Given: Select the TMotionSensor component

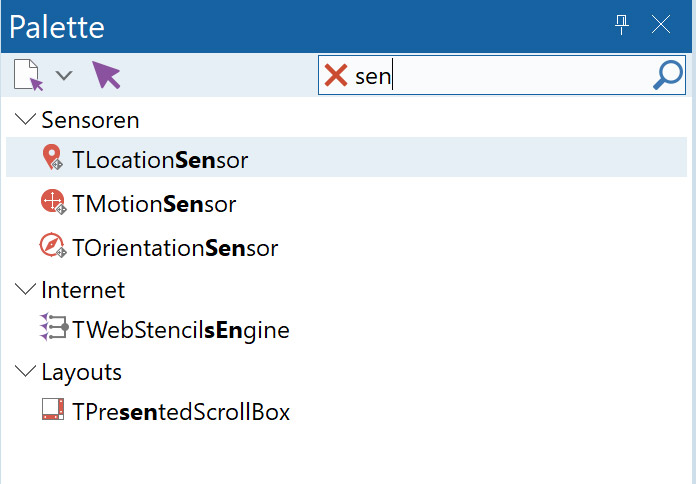Looking at the screenshot, I should point(154,204).
